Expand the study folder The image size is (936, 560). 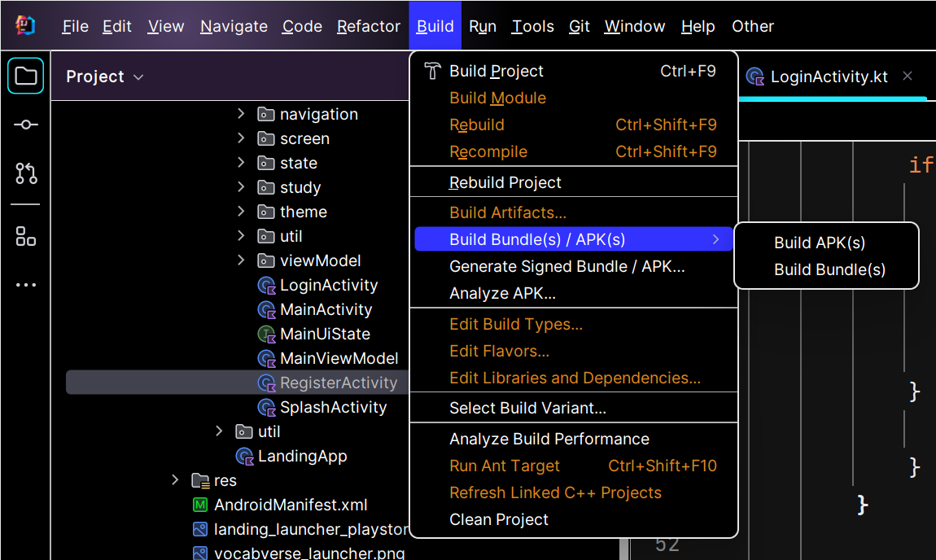241,187
